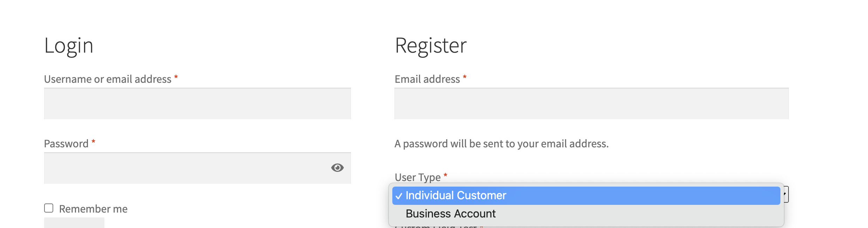Screen dimensions: 868x228
Task: Toggle password visibility with the eye icon
Action: (337, 168)
